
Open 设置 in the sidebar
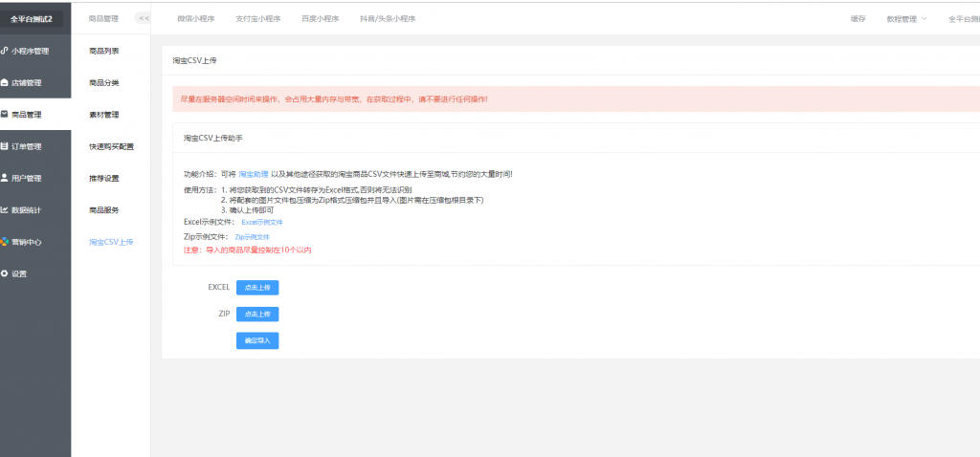point(19,274)
